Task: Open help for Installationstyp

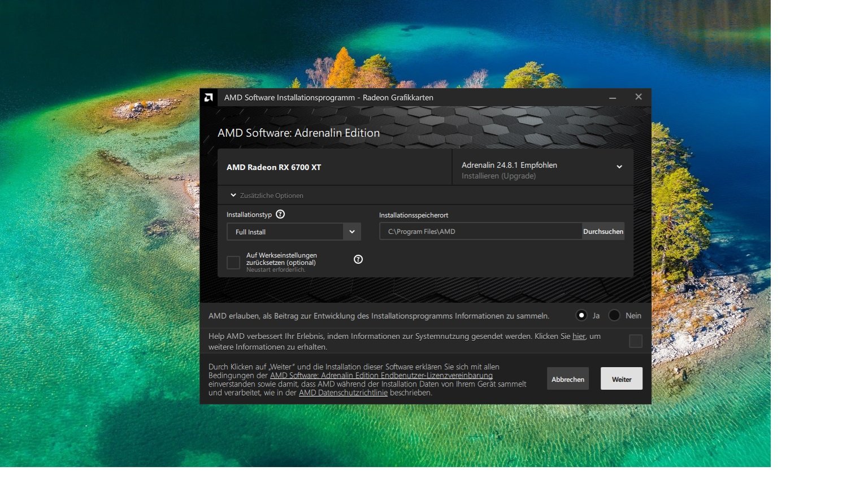Action: (x=280, y=214)
